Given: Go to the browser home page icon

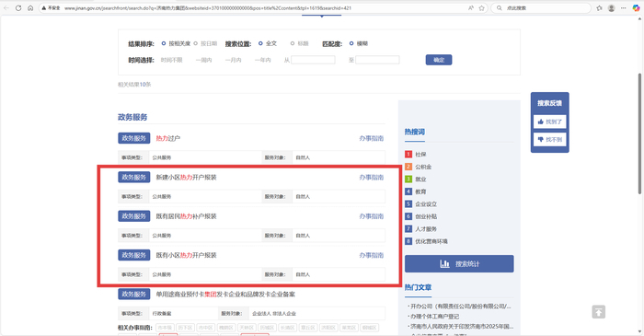Looking at the screenshot, I should (30, 7).
